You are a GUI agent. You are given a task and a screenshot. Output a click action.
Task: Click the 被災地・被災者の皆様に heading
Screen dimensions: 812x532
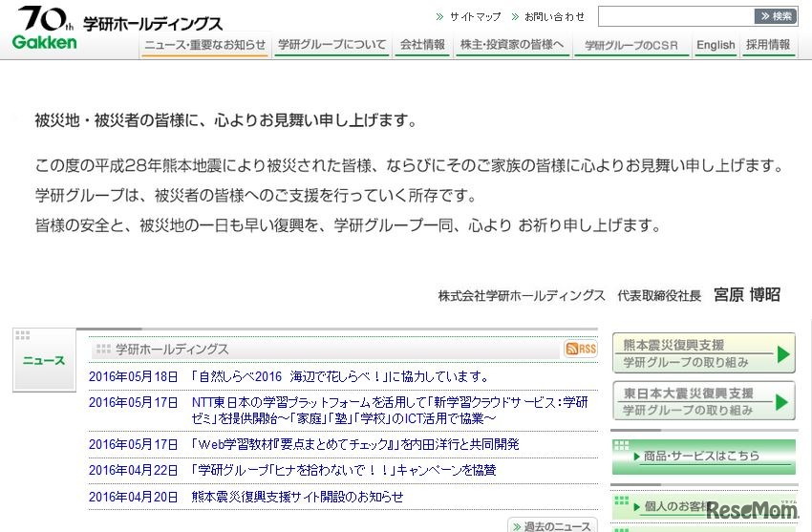point(225,120)
